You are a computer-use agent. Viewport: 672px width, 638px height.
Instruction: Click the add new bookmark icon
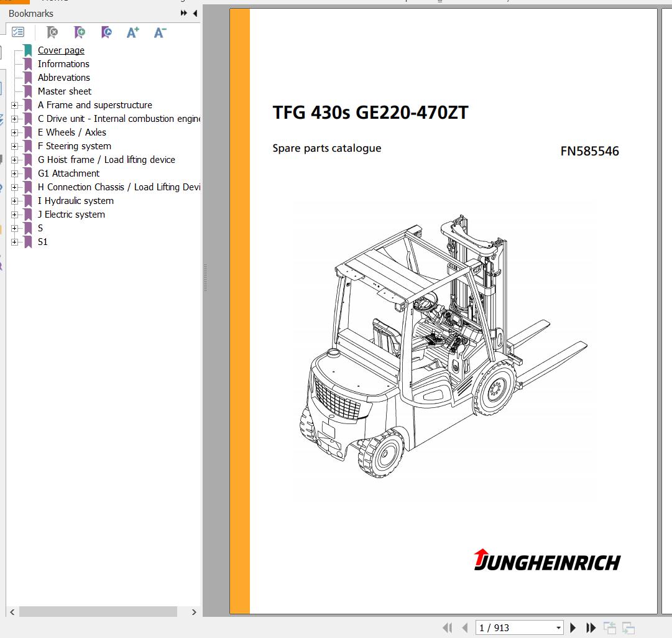point(80,32)
